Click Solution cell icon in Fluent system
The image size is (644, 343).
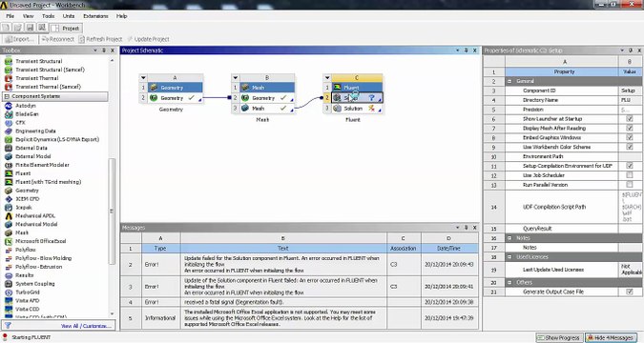pos(337,109)
